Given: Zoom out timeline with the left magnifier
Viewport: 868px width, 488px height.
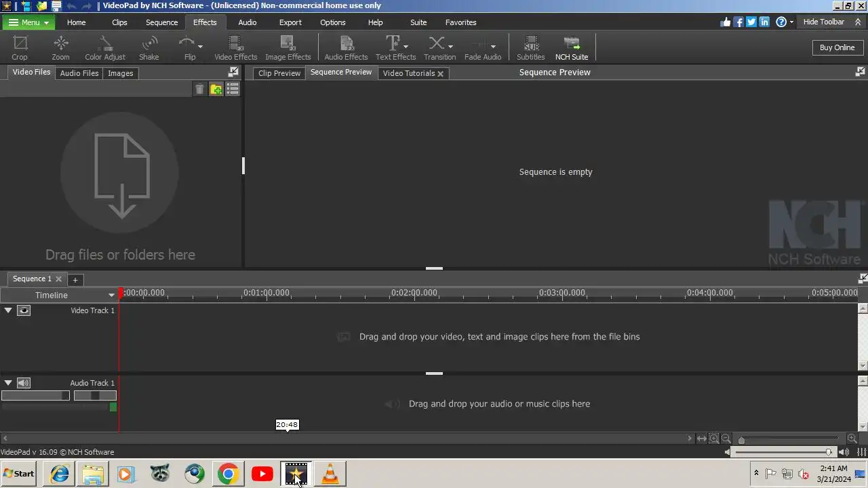Looking at the screenshot, I should tap(726, 439).
